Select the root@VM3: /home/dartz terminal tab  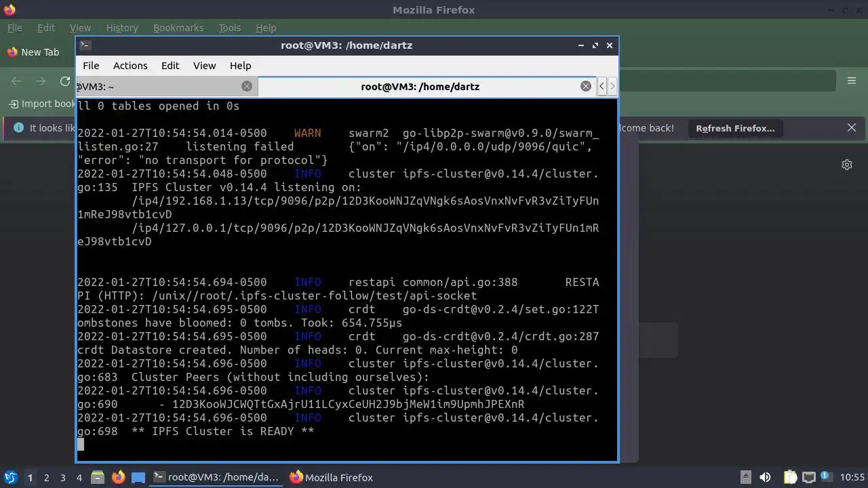(420, 86)
